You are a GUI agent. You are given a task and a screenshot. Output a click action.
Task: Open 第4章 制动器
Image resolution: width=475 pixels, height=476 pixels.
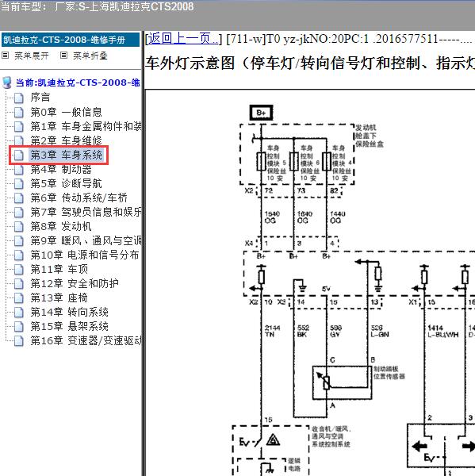click(61, 170)
